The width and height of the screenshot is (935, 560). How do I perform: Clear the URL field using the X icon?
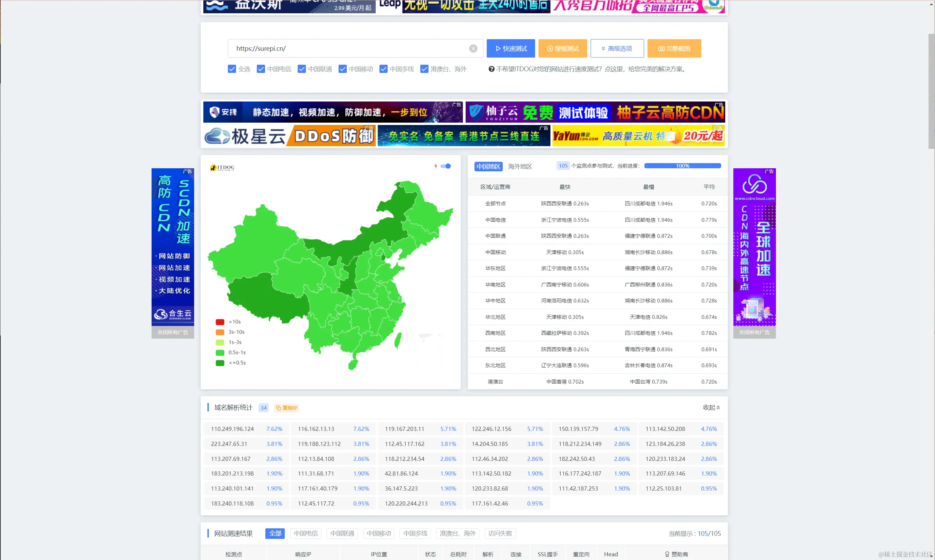(473, 48)
